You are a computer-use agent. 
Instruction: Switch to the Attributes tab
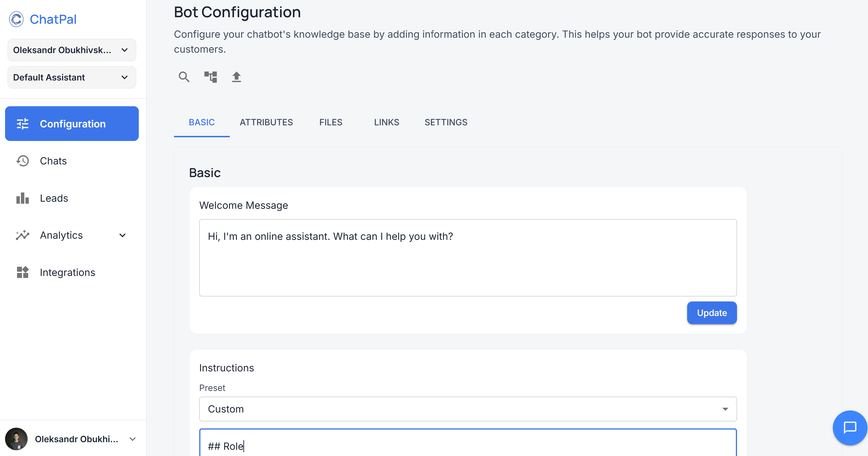point(266,122)
